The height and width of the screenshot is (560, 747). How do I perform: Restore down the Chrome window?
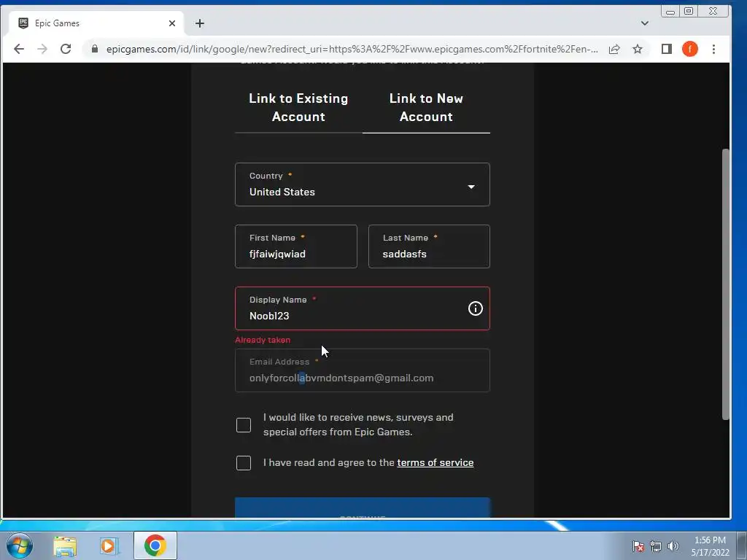(x=689, y=12)
